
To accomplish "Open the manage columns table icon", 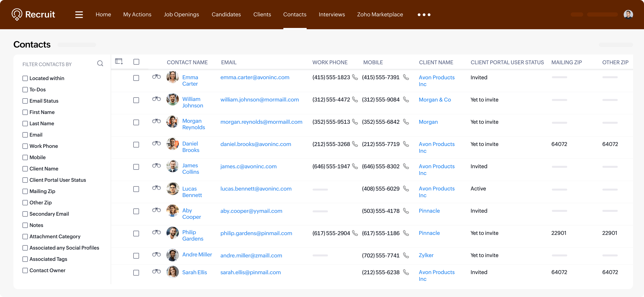I will [119, 61].
